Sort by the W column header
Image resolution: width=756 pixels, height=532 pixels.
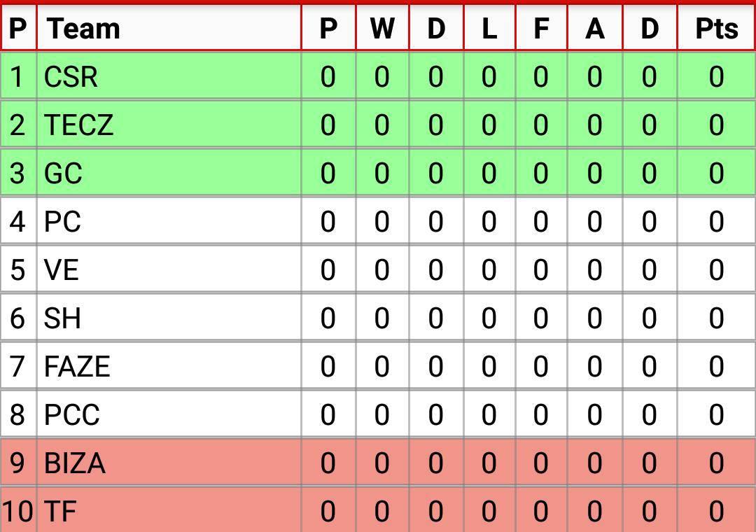tap(382, 27)
